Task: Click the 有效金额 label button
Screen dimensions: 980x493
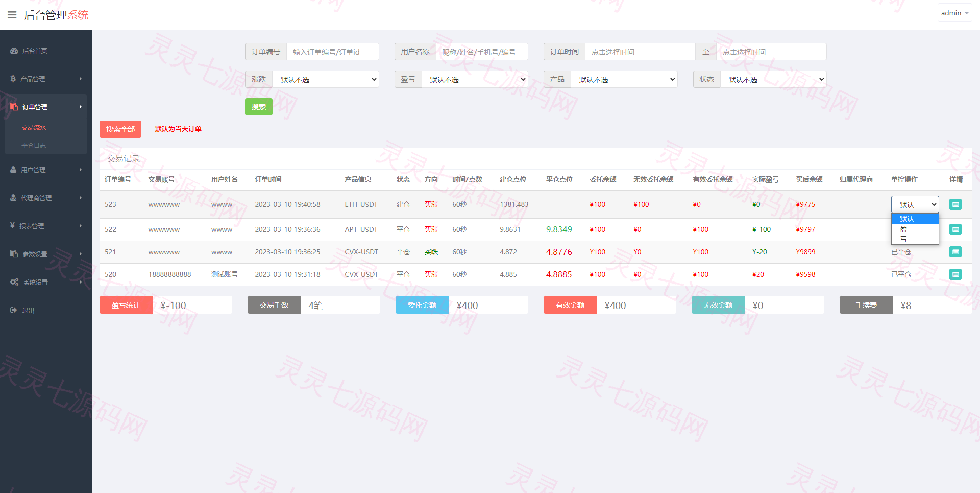Action: [x=570, y=305]
